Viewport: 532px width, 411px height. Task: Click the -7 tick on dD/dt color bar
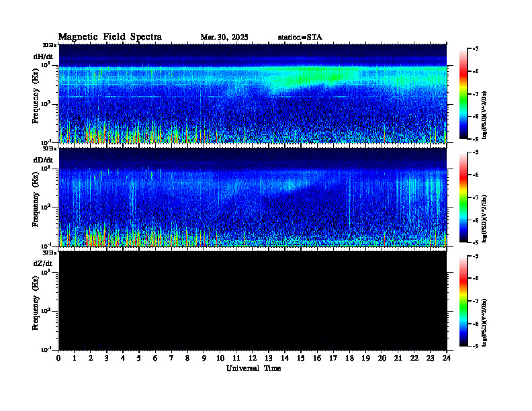pos(476,197)
